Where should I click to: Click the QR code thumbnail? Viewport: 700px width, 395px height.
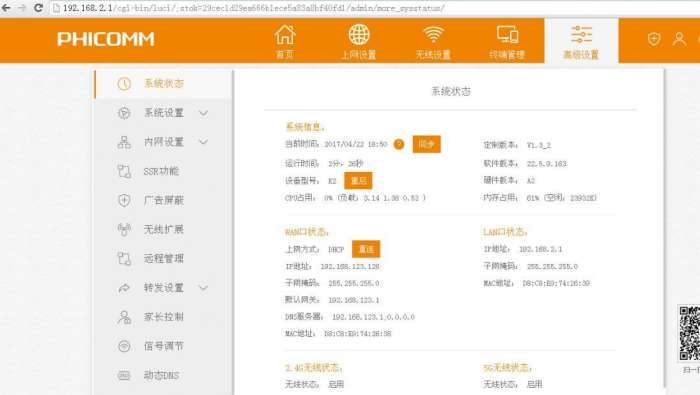point(689,333)
